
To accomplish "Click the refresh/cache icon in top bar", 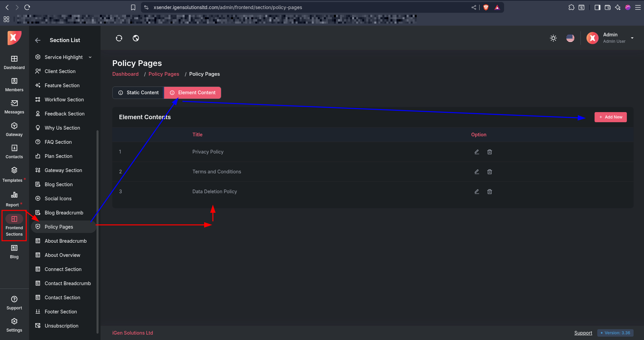I will point(119,38).
